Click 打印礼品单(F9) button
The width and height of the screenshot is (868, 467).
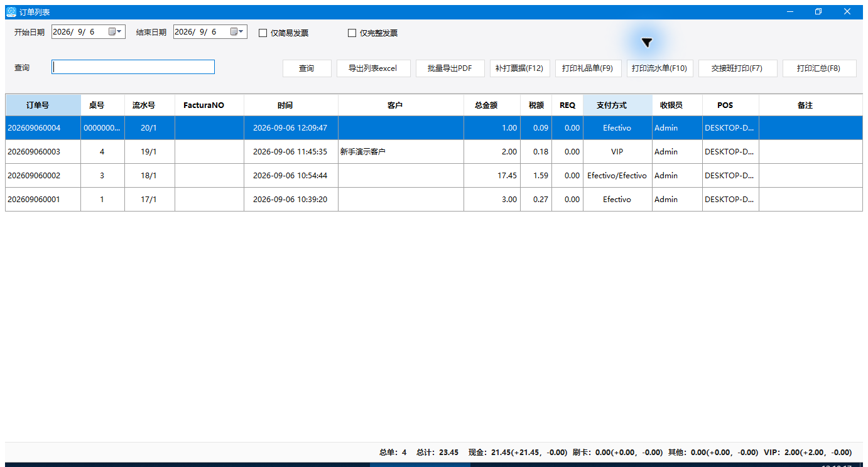tap(588, 68)
